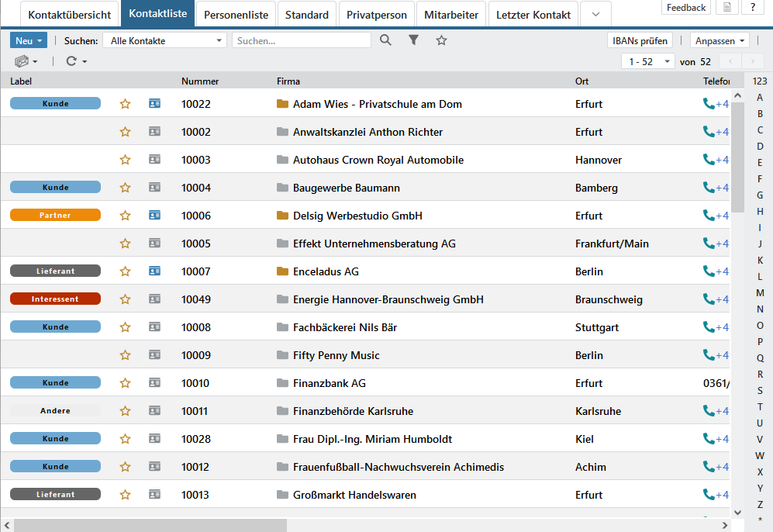Open the filter funnel icon
Viewport: 773px width, 532px height.
pyautogui.click(x=414, y=40)
